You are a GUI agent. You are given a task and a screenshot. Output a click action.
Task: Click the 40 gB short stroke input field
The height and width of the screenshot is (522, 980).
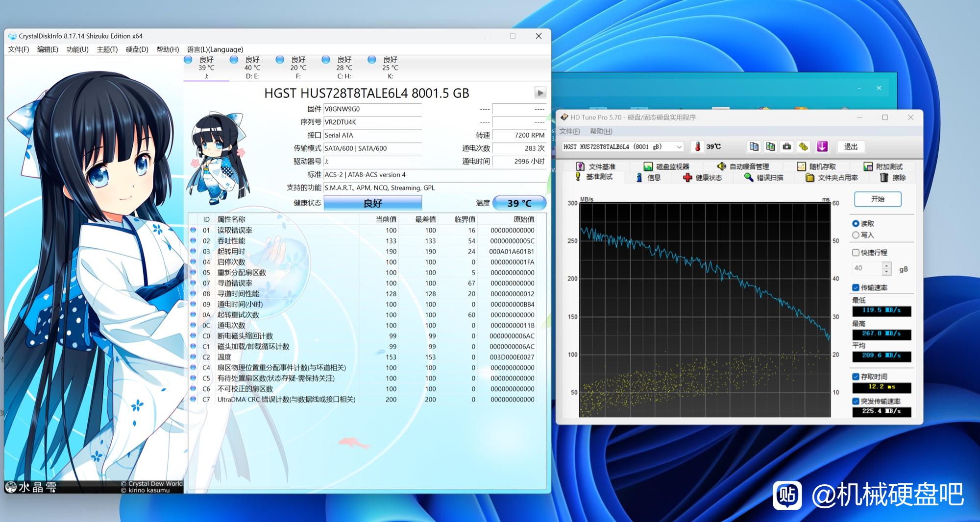click(867, 268)
